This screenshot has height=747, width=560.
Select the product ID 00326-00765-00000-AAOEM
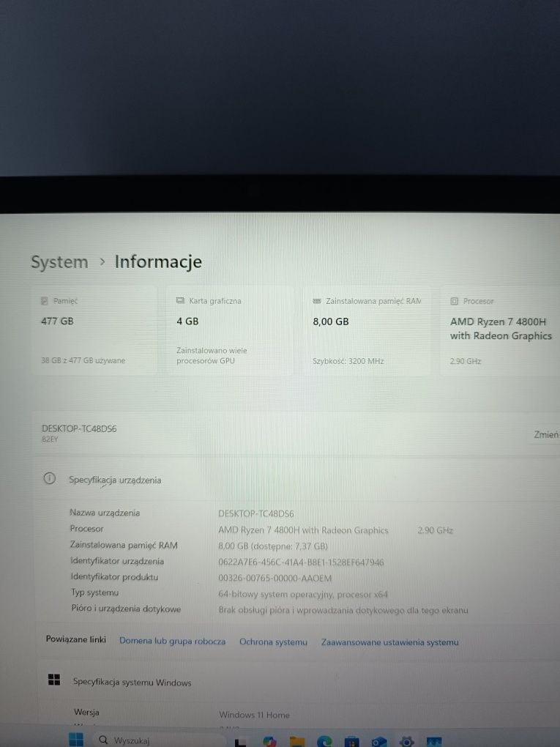[275, 579]
